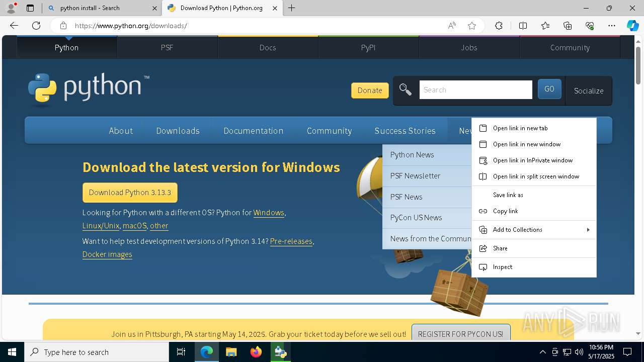Open the installer app taskbar icon

tap(280, 352)
